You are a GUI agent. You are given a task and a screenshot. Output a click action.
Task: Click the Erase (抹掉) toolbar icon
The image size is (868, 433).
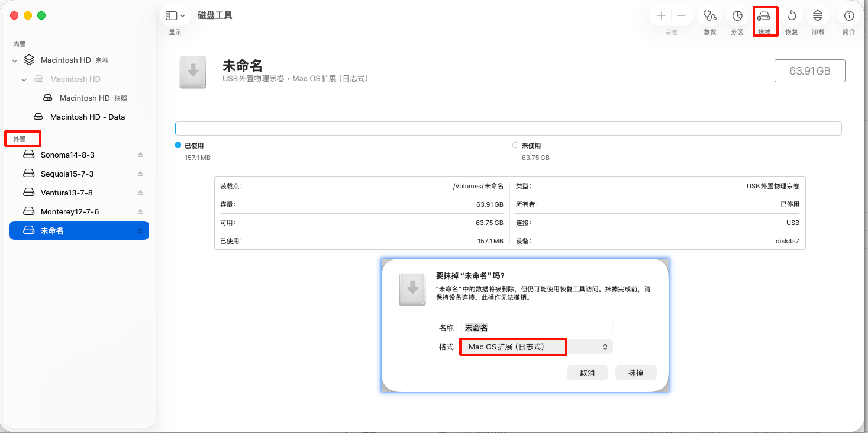coord(764,16)
